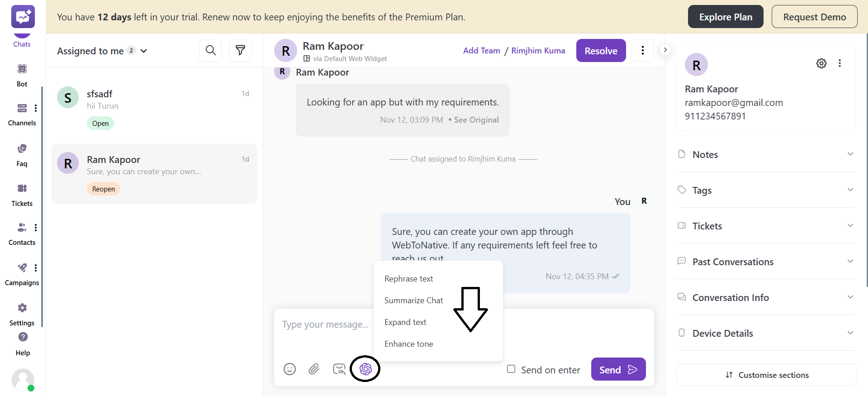
Task: Open the AI assistant icon in the composer
Action: [365, 369]
